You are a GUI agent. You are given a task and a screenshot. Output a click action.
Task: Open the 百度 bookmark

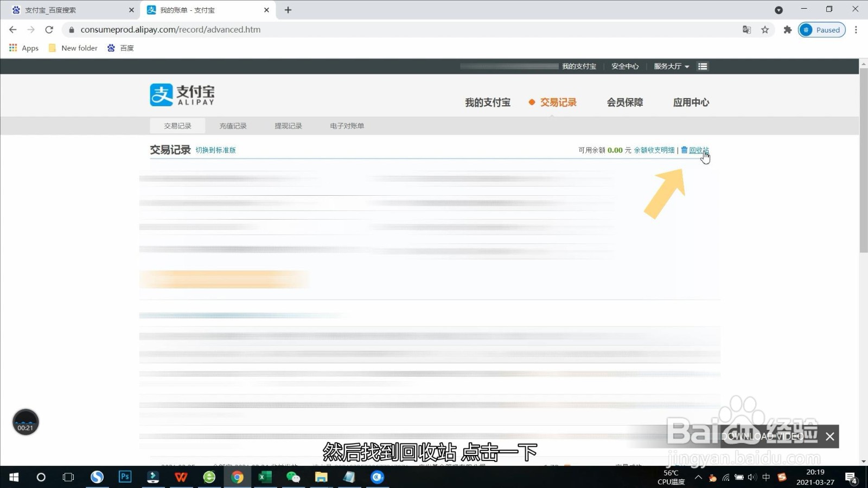tap(120, 48)
